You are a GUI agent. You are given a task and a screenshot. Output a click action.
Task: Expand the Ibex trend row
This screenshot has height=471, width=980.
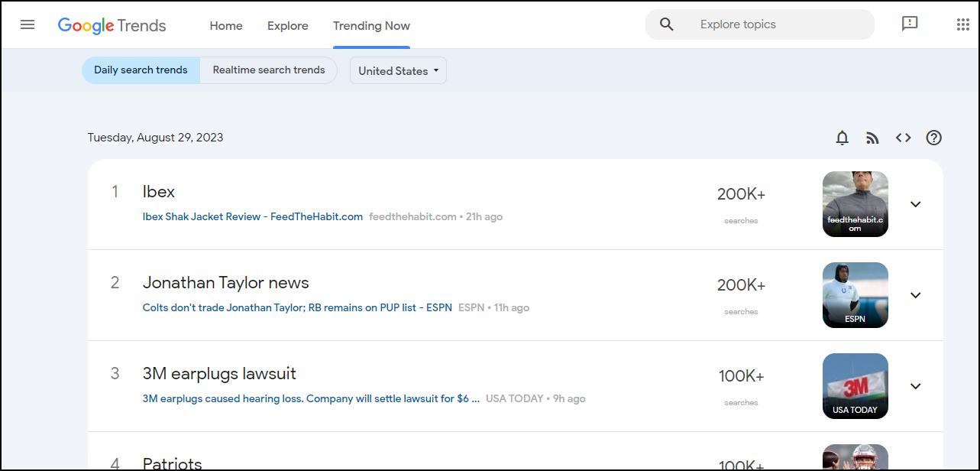[916, 204]
